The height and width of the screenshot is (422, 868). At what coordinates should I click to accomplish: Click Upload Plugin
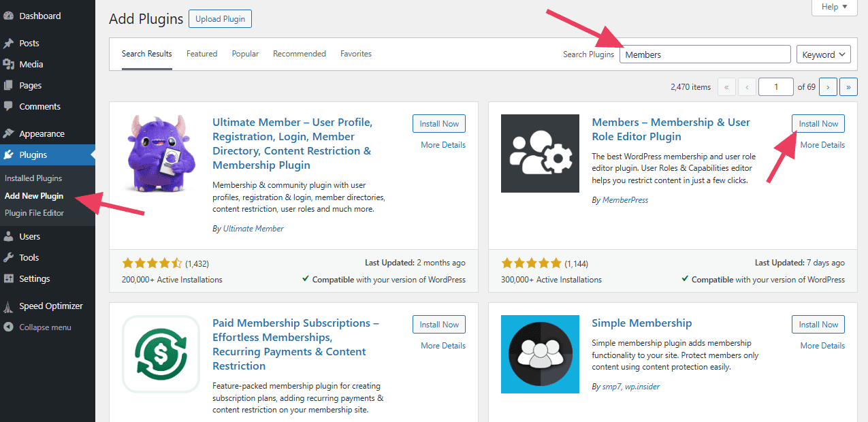coord(220,18)
